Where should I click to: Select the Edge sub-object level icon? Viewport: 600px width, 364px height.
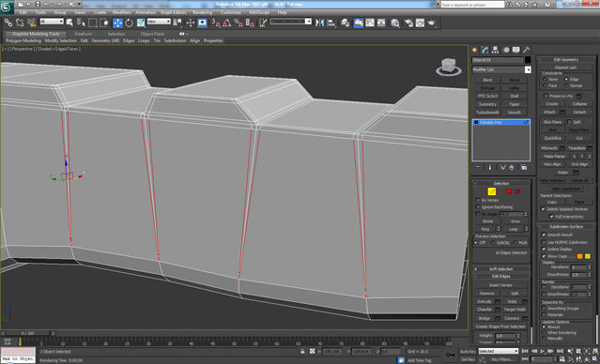click(492, 191)
